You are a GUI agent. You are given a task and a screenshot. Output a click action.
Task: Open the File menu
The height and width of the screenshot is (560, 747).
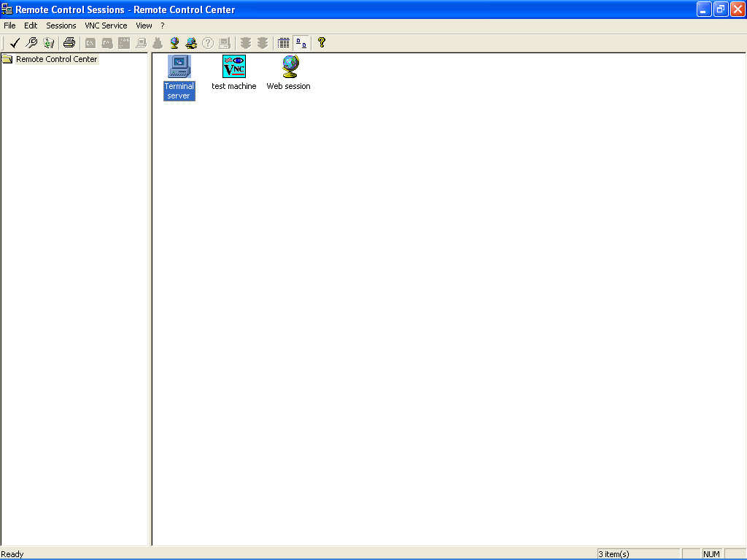[x=9, y=26]
